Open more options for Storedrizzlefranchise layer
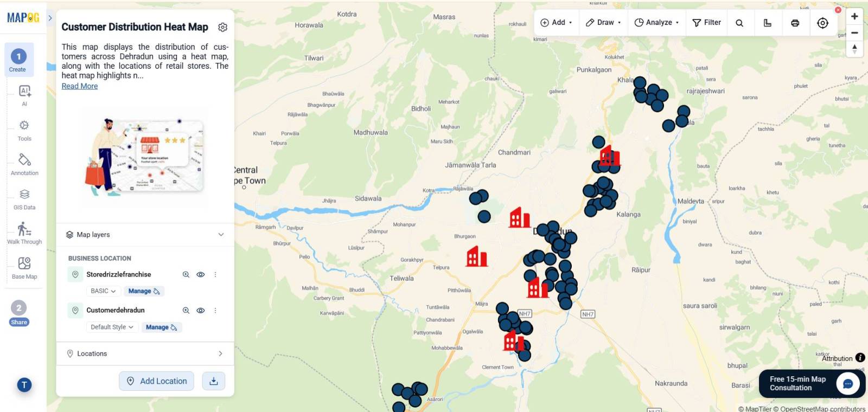 click(215, 275)
